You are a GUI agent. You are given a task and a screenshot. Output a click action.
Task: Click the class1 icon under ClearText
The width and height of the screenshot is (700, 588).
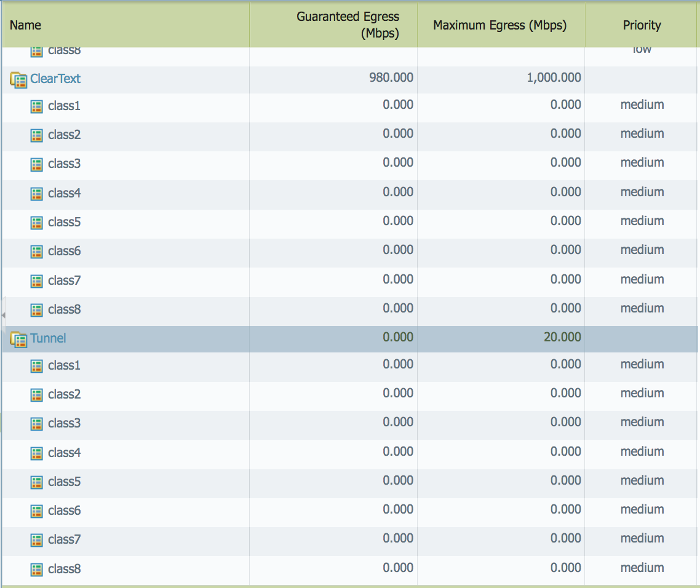pos(37,106)
